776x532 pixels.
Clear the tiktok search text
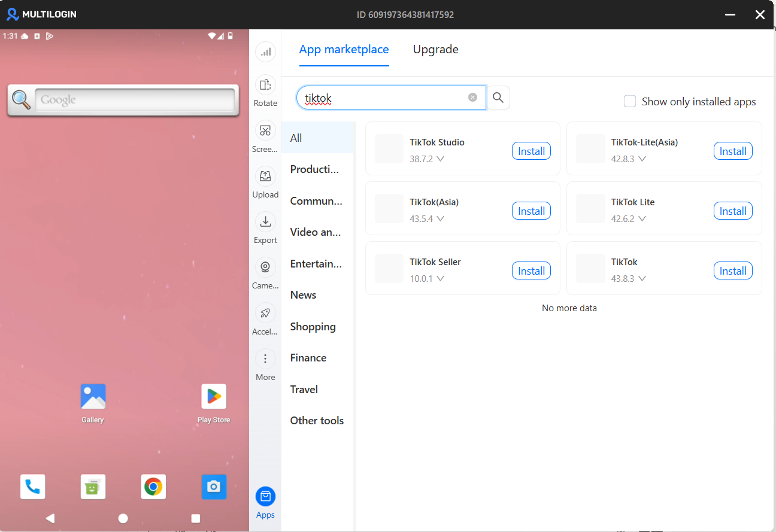[x=472, y=98]
